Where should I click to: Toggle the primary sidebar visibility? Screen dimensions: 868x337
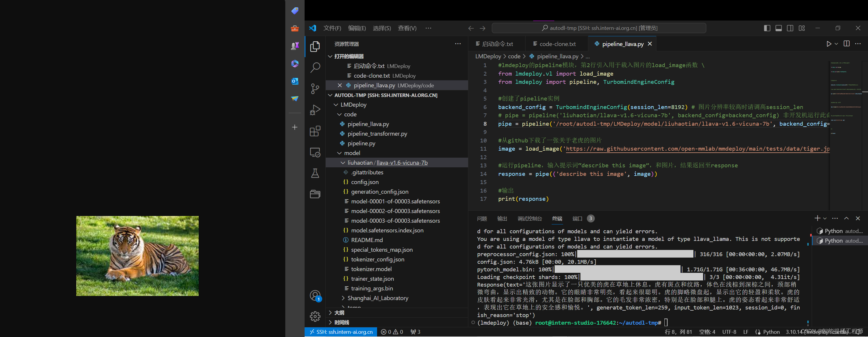[x=767, y=28]
